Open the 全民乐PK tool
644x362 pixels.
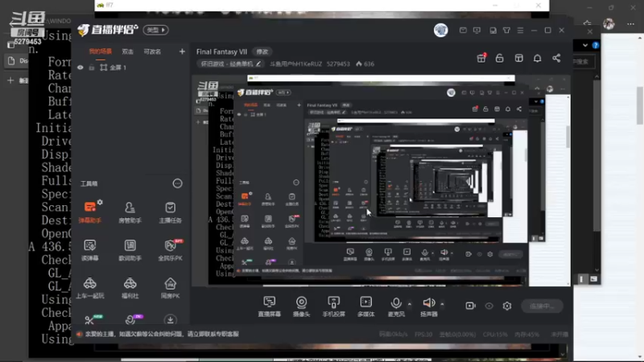click(170, 250)
